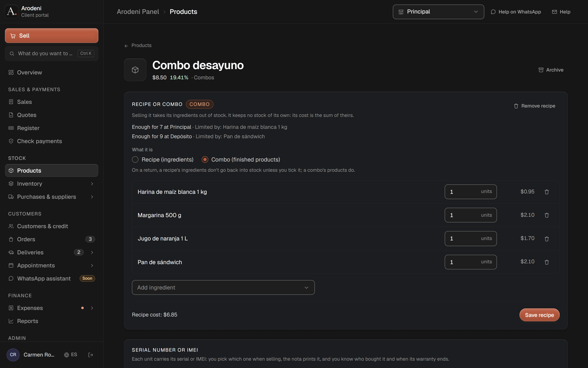The height and width of the screenshot is (368, 588).
Task: Edit quantity for Harina de maíz blanca
Action: (x=471, y=192)
